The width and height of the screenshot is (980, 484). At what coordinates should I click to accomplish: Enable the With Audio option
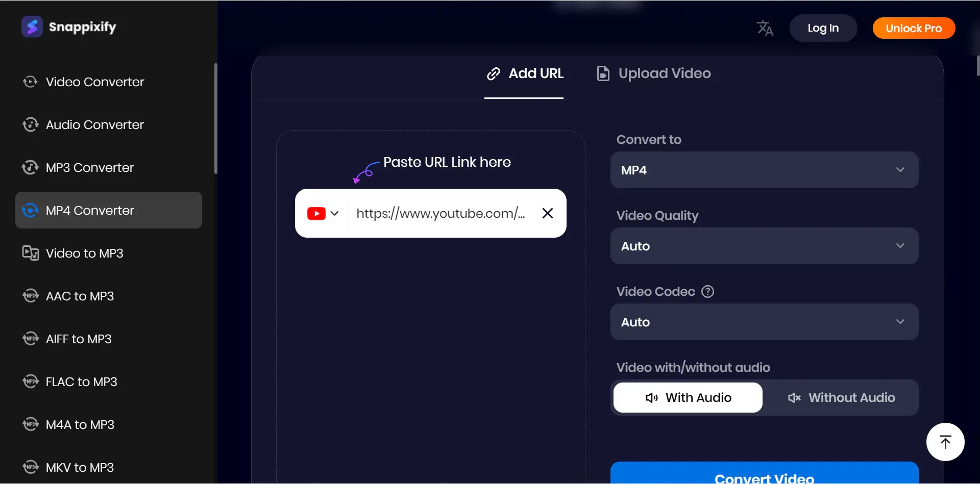tap(688, 397)
